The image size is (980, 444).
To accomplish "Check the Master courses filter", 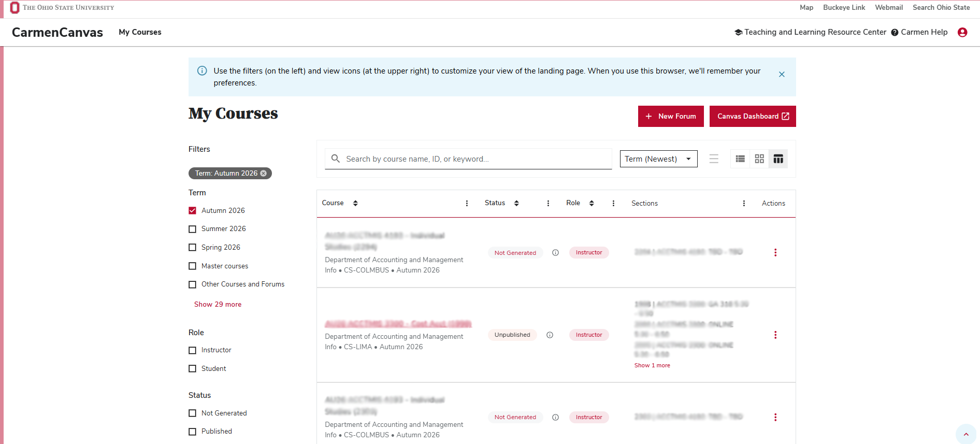I will (192, 266).
